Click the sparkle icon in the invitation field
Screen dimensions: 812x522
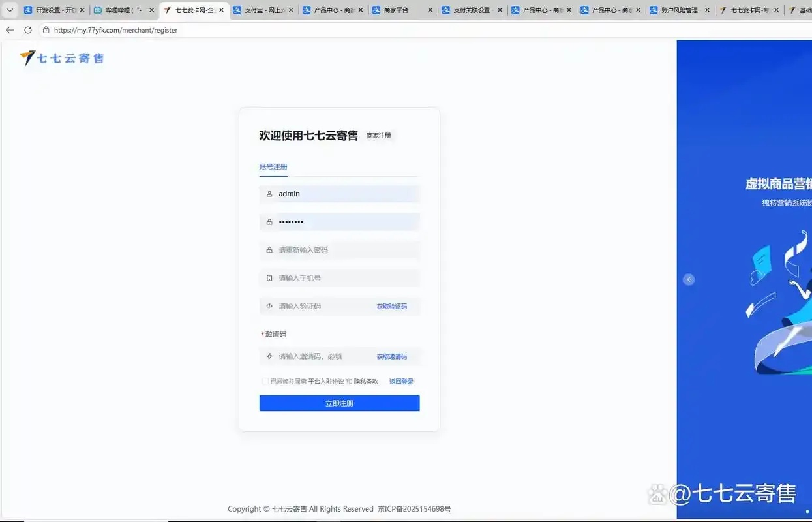point(269,356)
